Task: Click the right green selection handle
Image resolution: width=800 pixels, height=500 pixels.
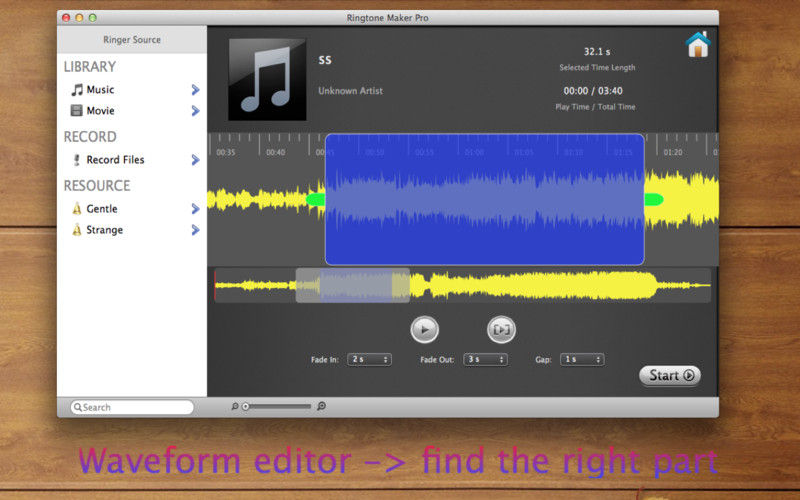Action: [x=654, y=199]
